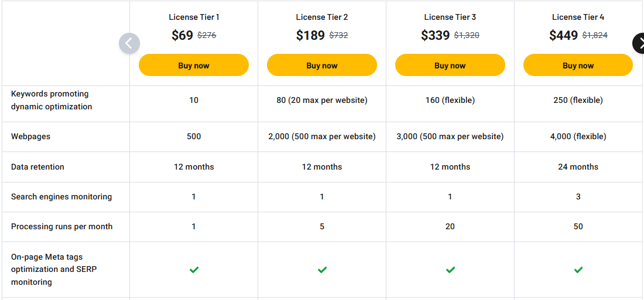Click the Data retention row label
This screenshot has height=300, width=644.
pos(37,167)
